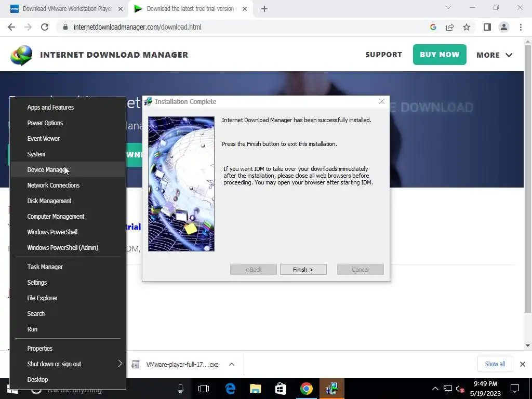This screenshot has height=399, width=532.
Task: Go back using browser back arrow
Action: pyautogui.click(x=11, y=27)
